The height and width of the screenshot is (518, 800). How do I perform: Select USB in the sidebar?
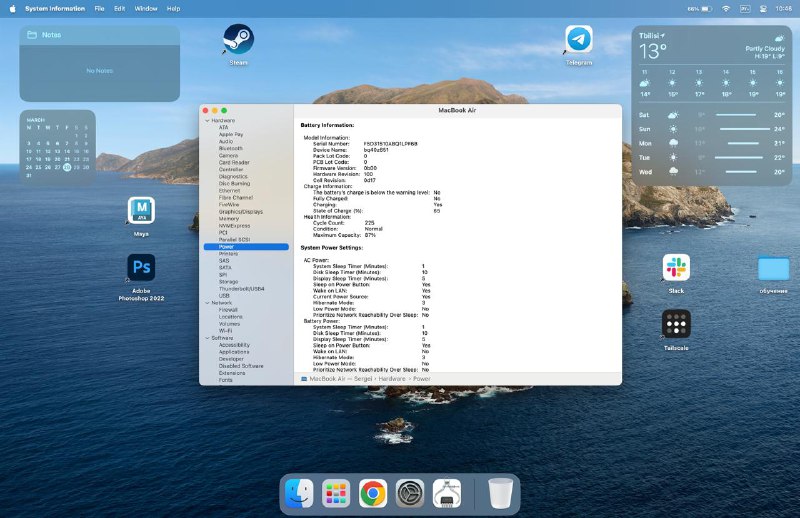point(224,295)
